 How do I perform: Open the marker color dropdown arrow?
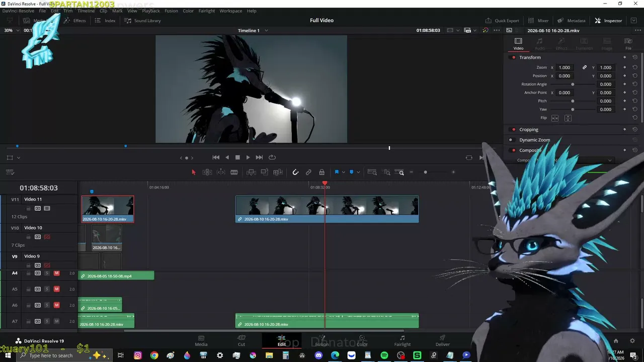tap(358, 172)
